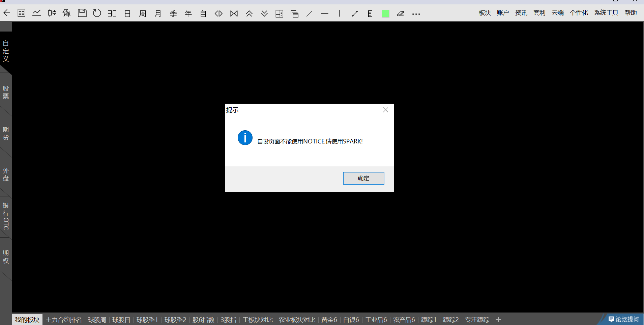
Task: Click the save disk icon
Action: tap(82, 13)
